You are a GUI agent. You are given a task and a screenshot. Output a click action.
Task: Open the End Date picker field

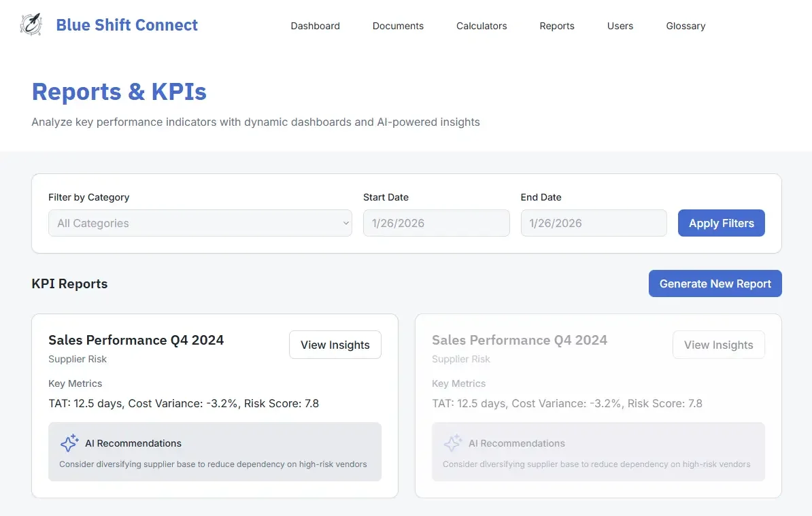593,223
